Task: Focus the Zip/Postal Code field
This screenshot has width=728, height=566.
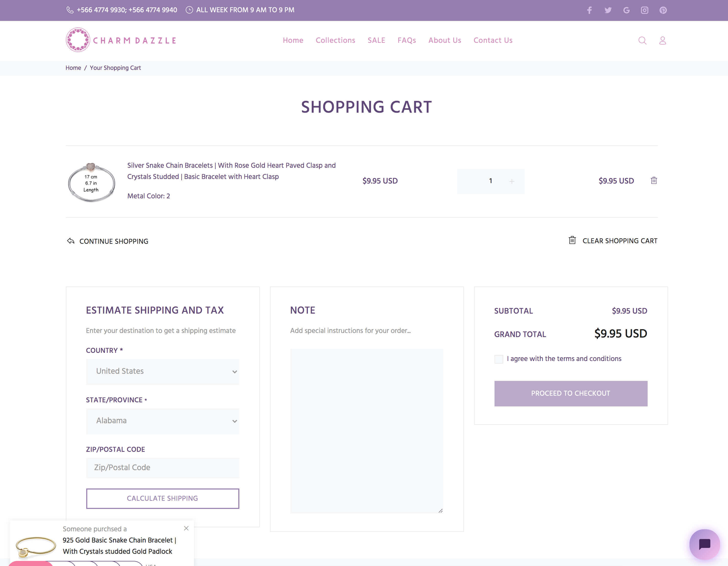Action: click(162, 468)
